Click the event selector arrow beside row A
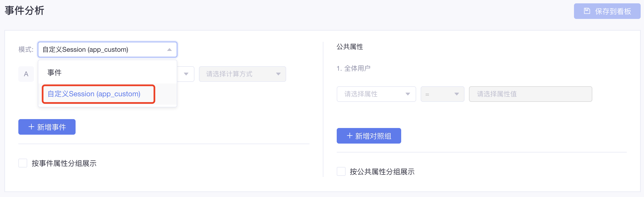 (186, 74)
